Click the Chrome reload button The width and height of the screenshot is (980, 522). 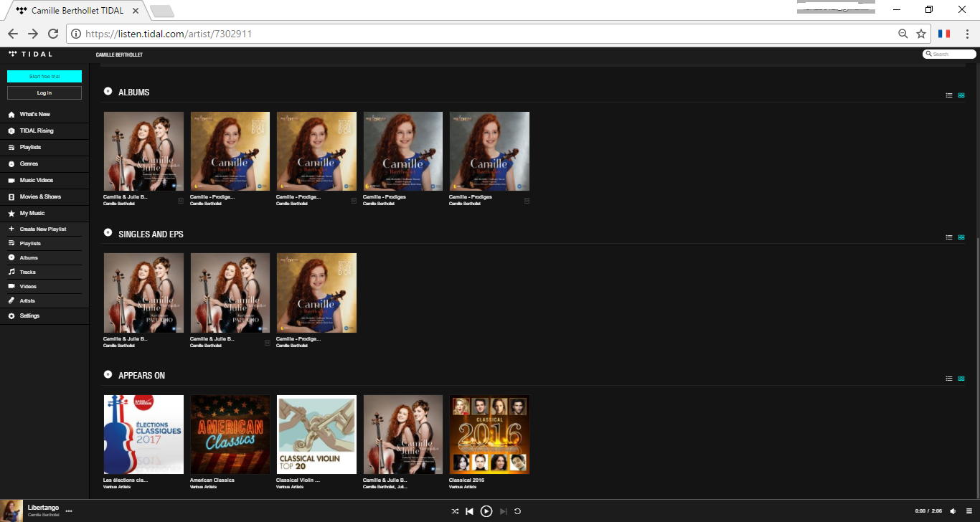pyautogui.click(x=53, y=34)
